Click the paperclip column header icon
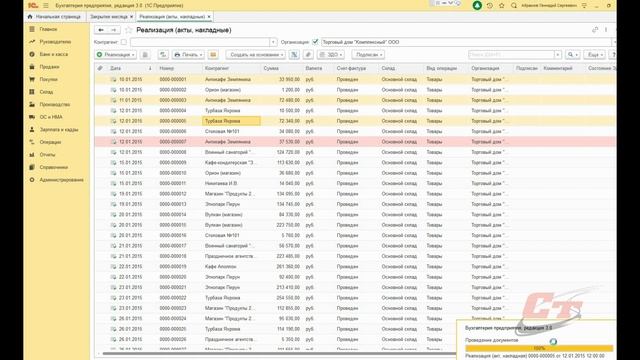Image resolution: width=640 pixels, height=360 pixels. (100, 68)
